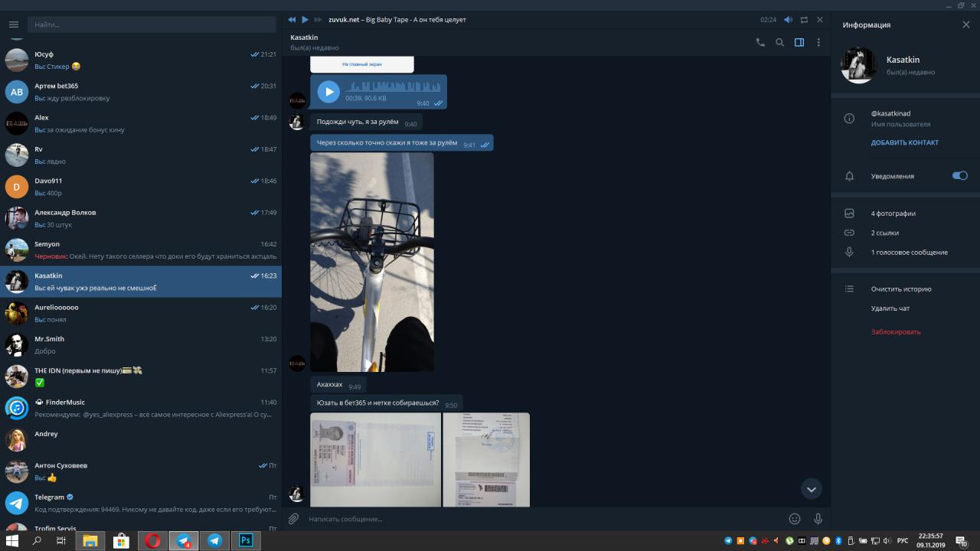Seek within the voice message waveform
Viewport: 980px width, 551px height.
click(x=393, y=86)
